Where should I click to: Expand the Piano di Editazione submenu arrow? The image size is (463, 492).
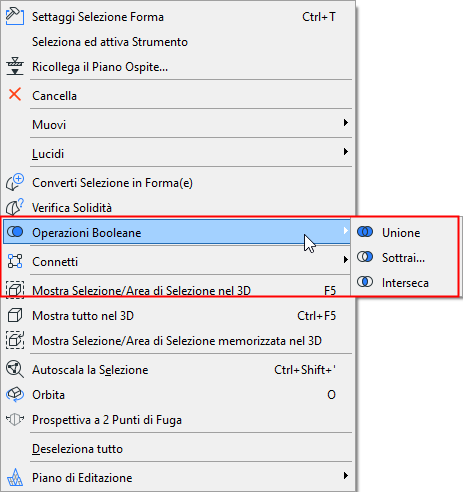point(346,476)
